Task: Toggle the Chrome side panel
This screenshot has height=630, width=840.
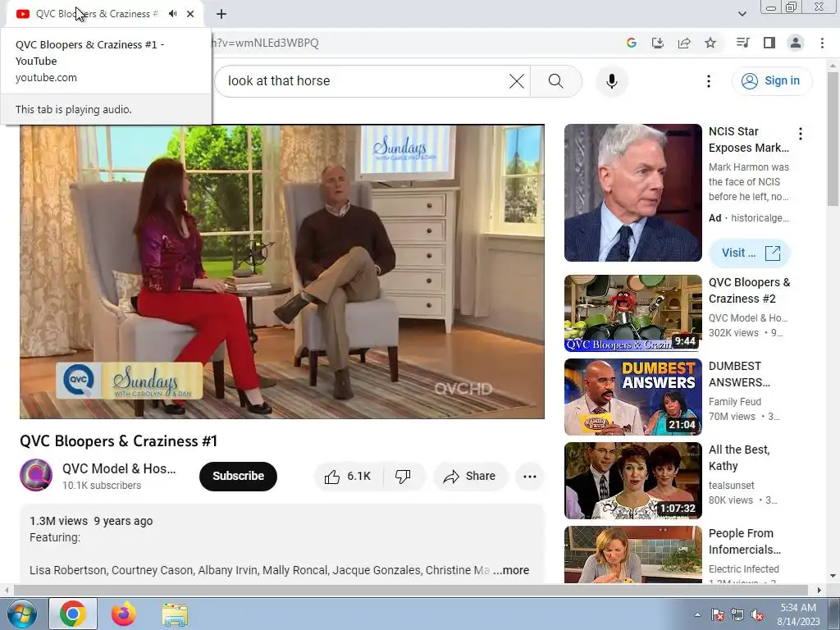Action: [769, 43]
